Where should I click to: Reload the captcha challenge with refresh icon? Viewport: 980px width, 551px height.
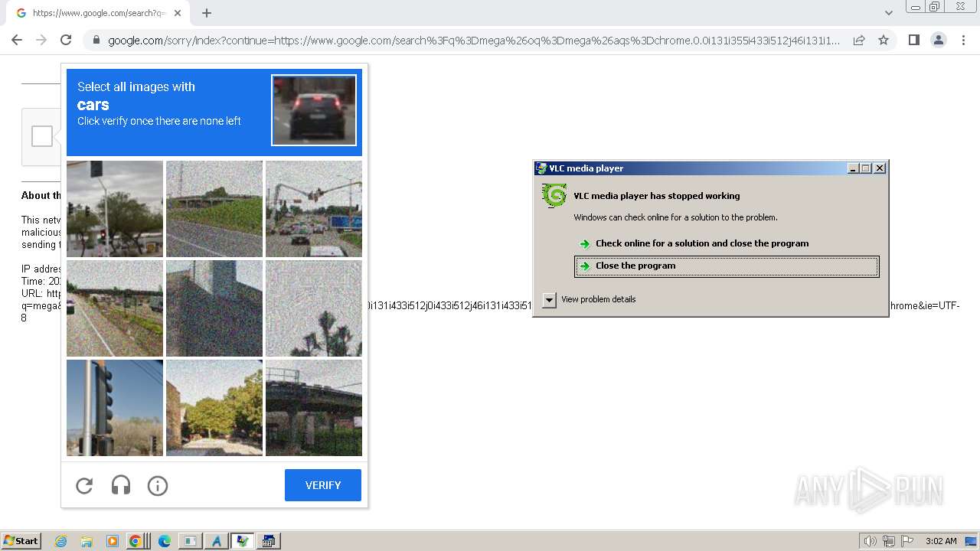click(84, 485)
